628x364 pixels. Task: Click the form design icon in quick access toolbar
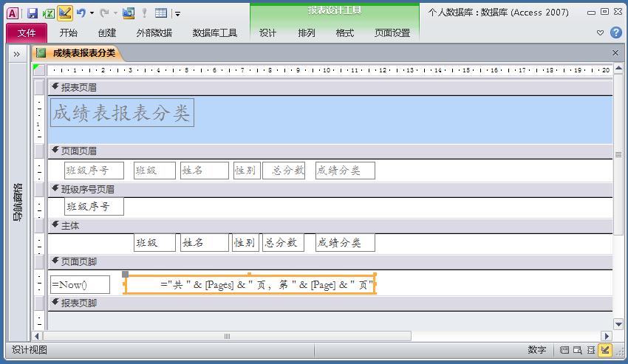point(129,13)
